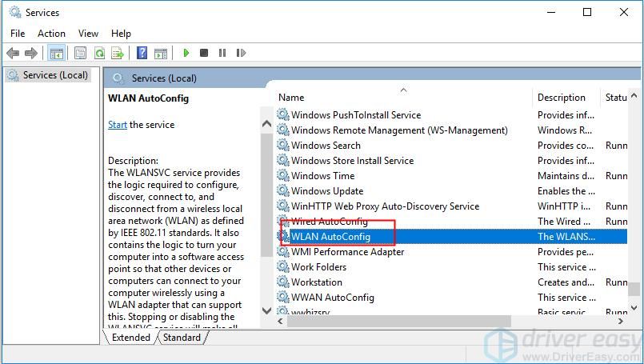Select the Windows Update service name

coord(327,191)
